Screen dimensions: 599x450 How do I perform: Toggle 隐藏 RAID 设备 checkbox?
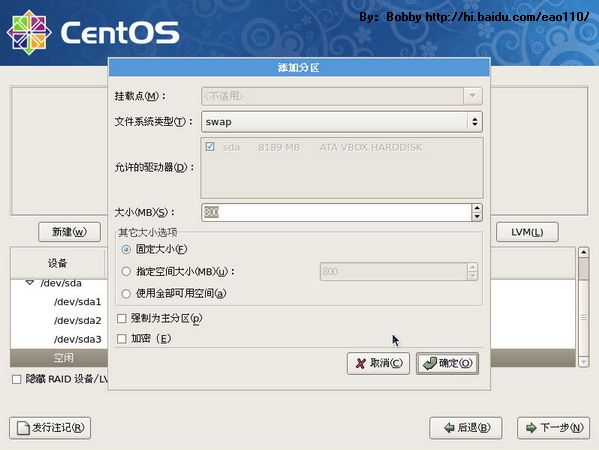click(16, 379)
